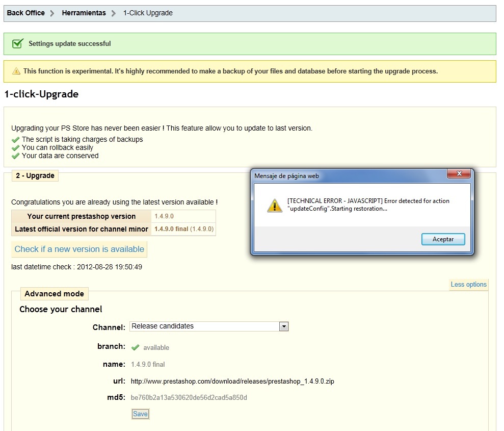Viewport: 504px width, 431px height.
Task: Collapse with Less options link
Action: click(x=469, y=284)
